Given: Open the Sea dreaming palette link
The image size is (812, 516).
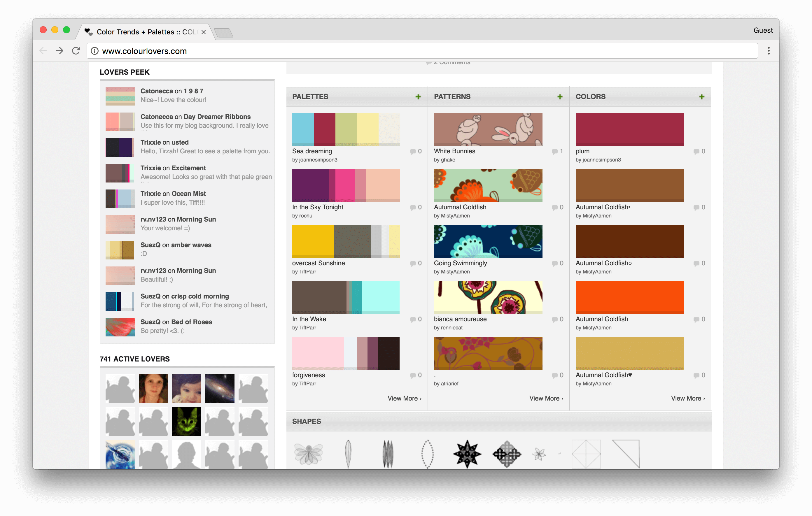Looking at the screenshot, I should tap(312, 151).
